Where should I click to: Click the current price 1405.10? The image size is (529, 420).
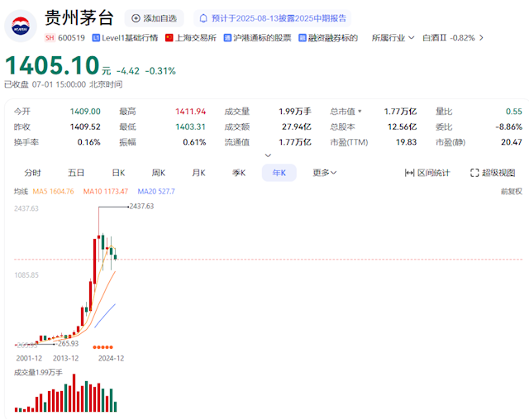(53, 65)
